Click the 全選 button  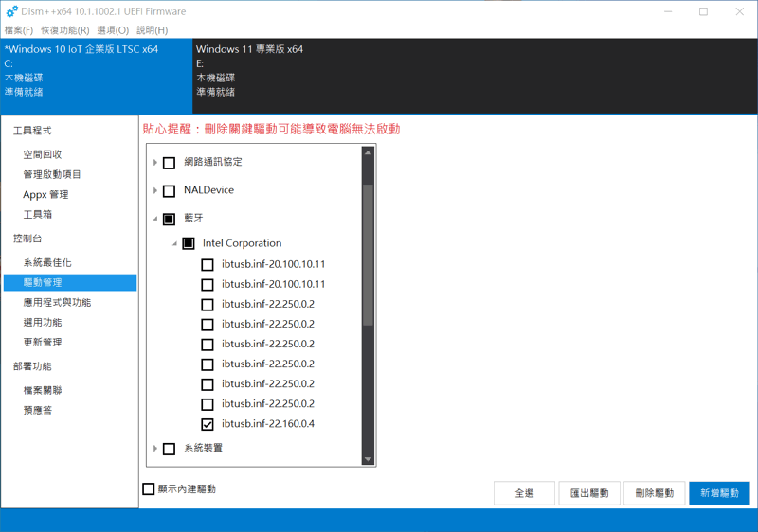[x=524, y=493]
